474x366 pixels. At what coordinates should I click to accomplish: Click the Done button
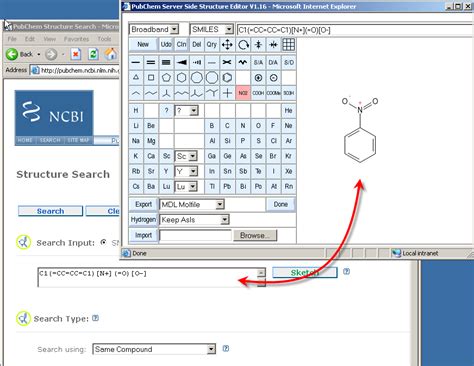click(x=281, y=204)
